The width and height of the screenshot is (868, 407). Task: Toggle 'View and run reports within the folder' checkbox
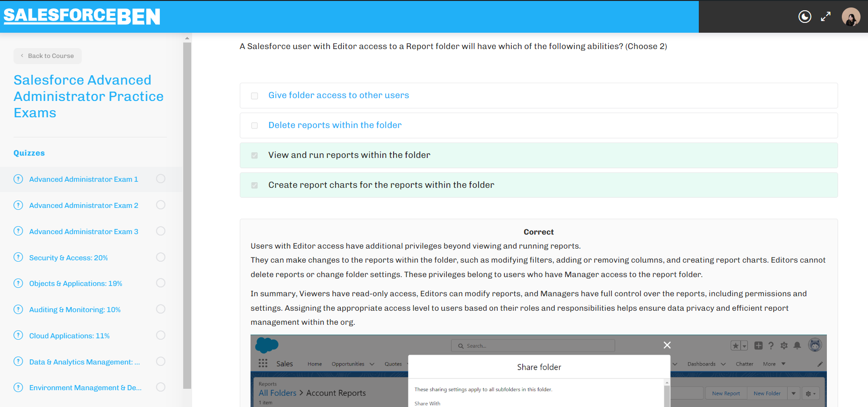pyautogui.click(x=254, y=156)
